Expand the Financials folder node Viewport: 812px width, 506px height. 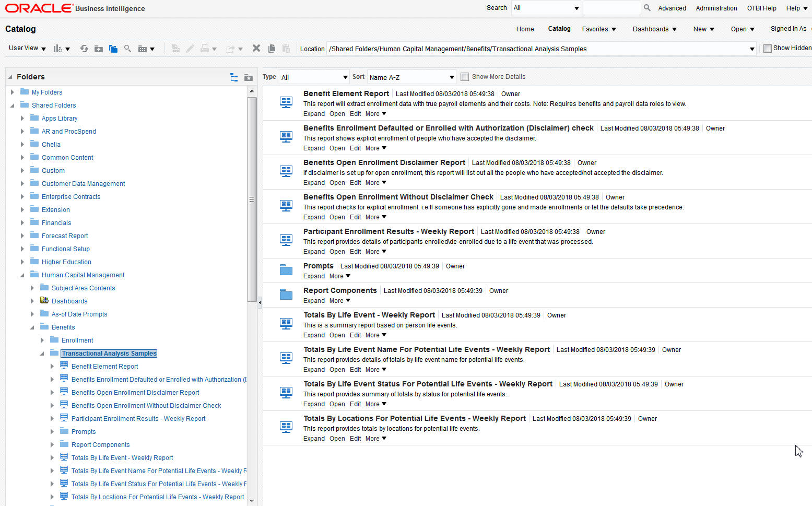22,223
